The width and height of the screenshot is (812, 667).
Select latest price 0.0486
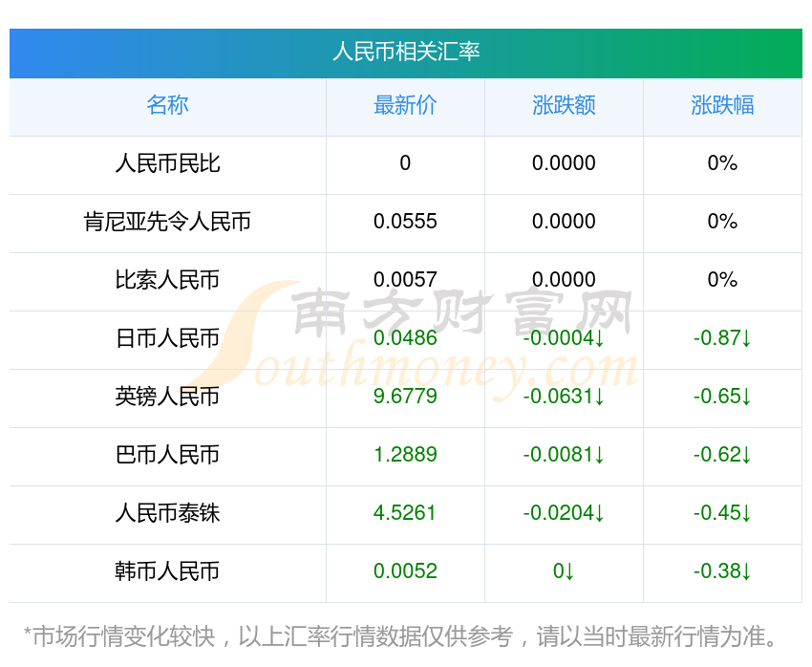(405, 338)
